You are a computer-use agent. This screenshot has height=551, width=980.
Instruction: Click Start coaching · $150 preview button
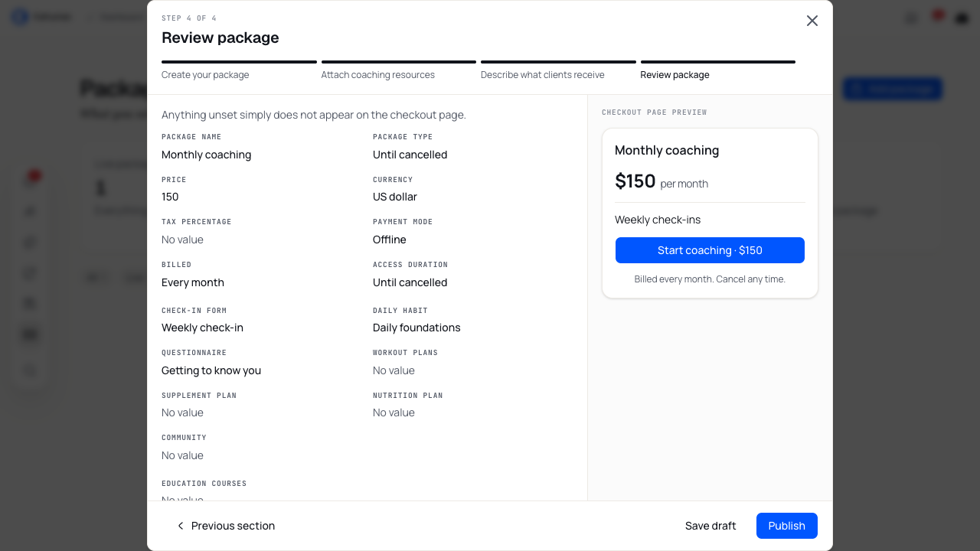coord(710,250)
